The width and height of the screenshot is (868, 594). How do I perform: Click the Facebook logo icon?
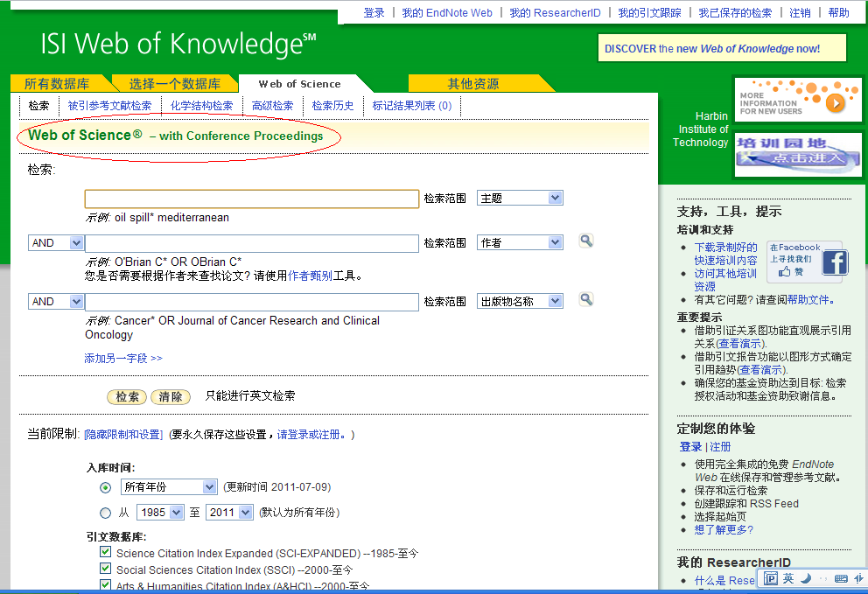[835, 262]
